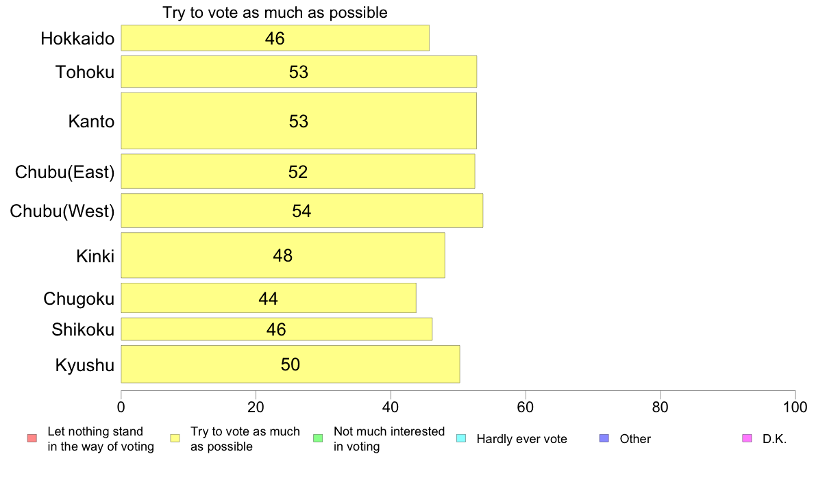The width and height of the screenshot is (814, 504).
Task: Select the Tohoku bar showing 53
Action: click(x=299, y=72)
